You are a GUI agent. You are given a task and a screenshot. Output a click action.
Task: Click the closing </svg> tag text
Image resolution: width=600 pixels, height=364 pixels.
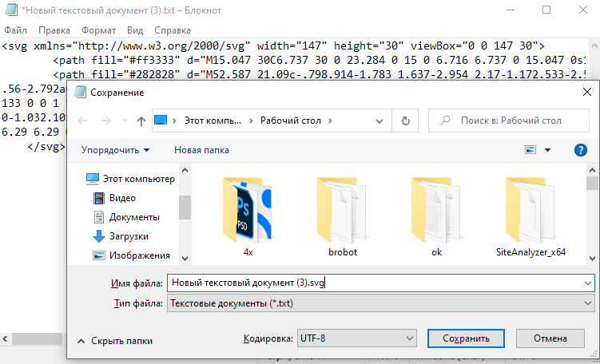46,146
